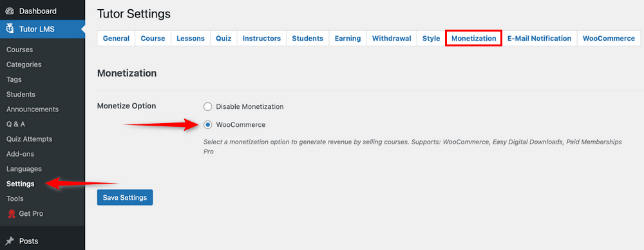Switch to the Course tab
Viewport: 644px width, 250px height.
153,38
